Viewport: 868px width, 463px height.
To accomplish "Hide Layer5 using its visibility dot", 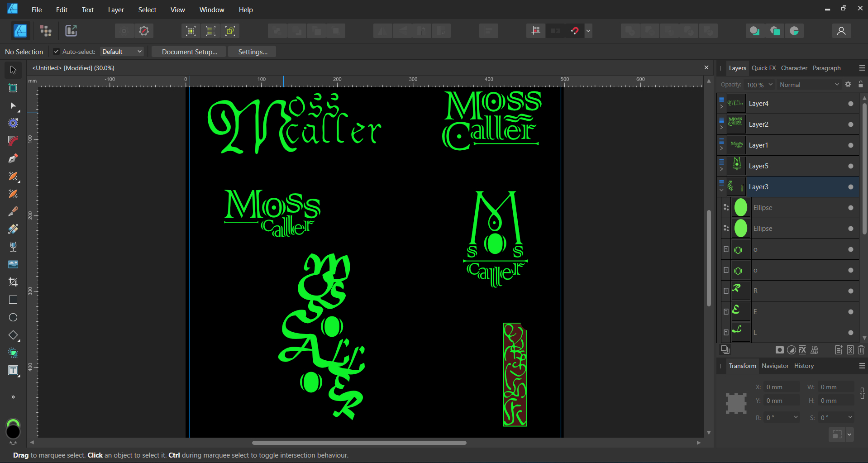I will pos(851,166).
